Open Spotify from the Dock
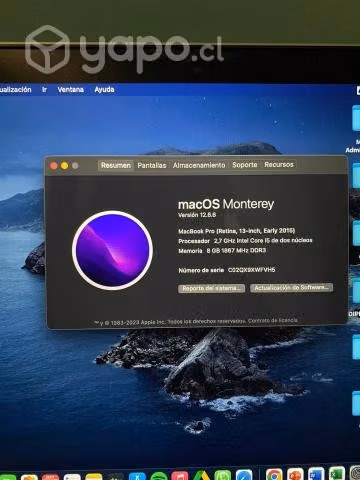360x480 pixels. [159, 476]
